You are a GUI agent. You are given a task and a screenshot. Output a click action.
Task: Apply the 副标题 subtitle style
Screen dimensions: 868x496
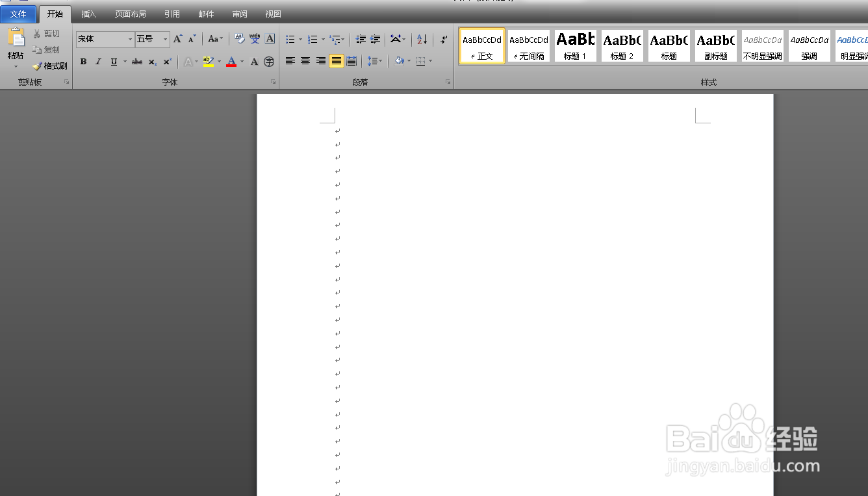coord(716,45)
